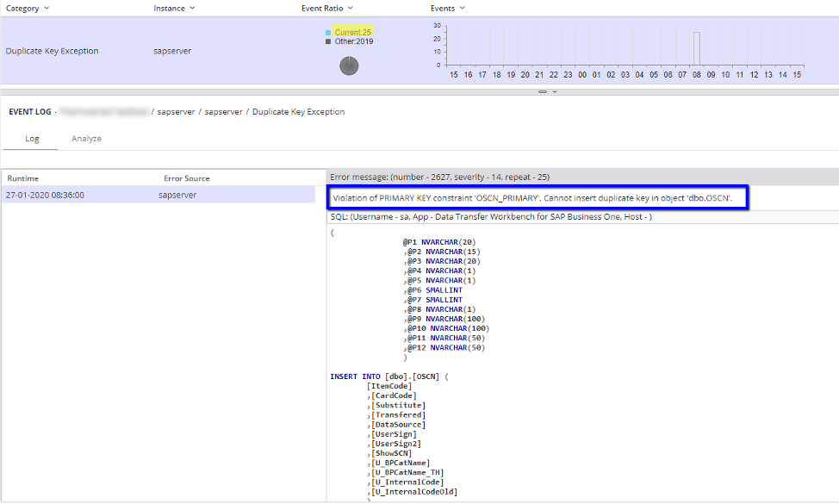
Task: Click the Event Ratio pie chart icon
Action: pos(348,65)
